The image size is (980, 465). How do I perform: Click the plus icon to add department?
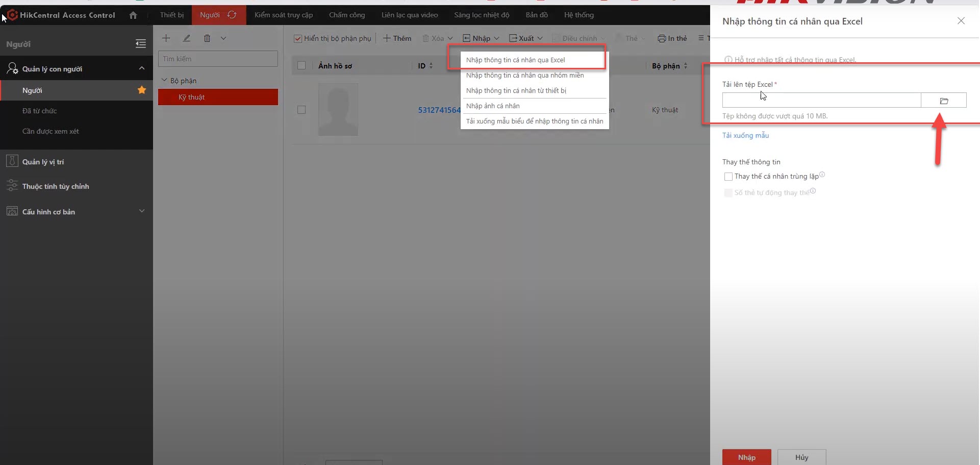(x=166, y=38)
